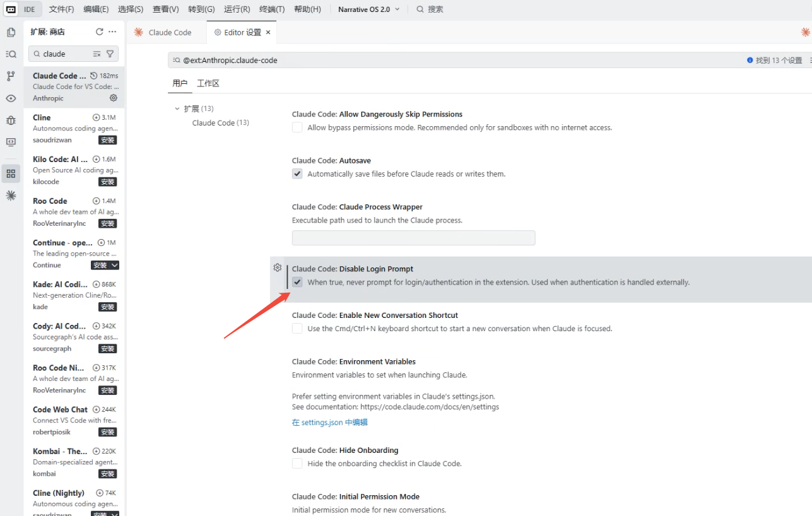Collapse the 扩展 (13) settings tree group
Viewport: 812px width, 516px height.
pyautogui.click(x=177, y=108)
